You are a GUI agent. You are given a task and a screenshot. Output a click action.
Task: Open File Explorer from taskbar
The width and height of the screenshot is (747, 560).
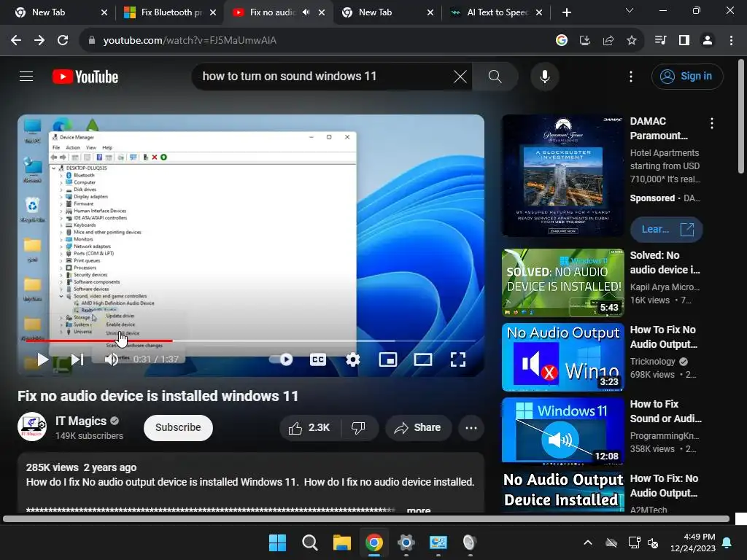[341, 542]
